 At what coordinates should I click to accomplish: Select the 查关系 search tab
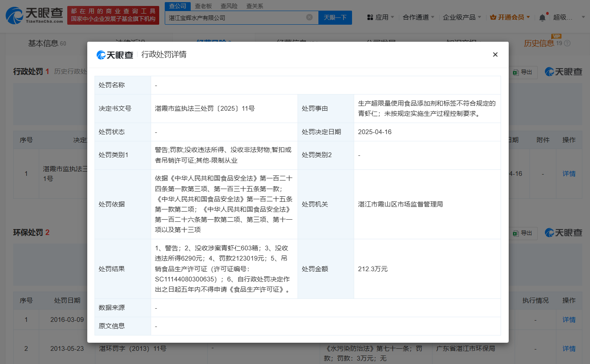point(255,6)
